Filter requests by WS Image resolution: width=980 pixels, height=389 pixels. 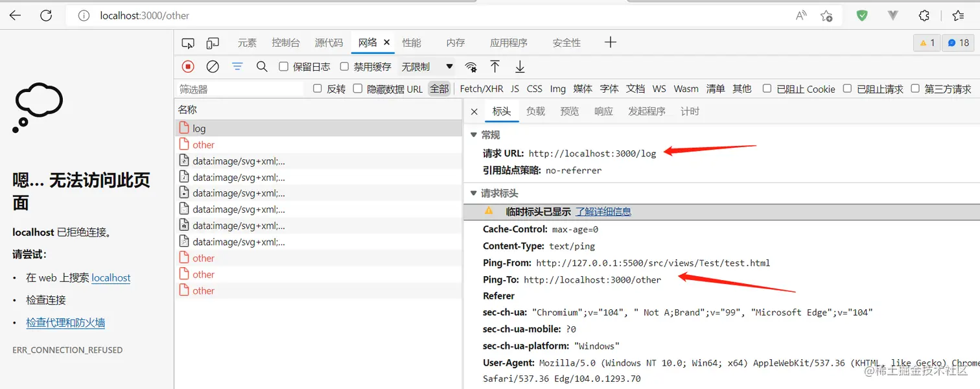[x=659, y=89]
